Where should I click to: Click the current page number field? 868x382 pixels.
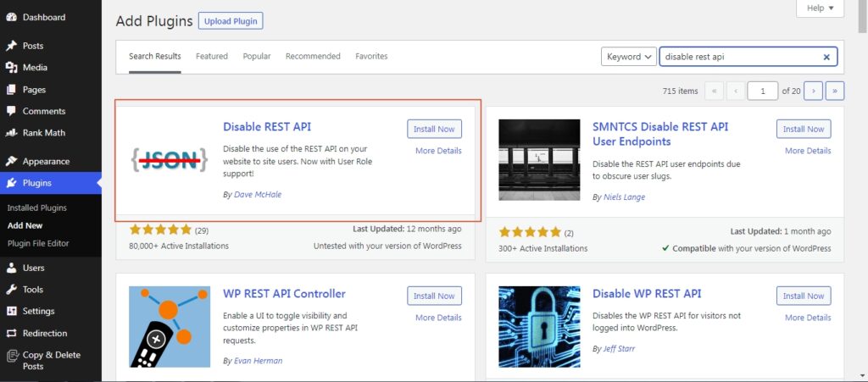762,91
